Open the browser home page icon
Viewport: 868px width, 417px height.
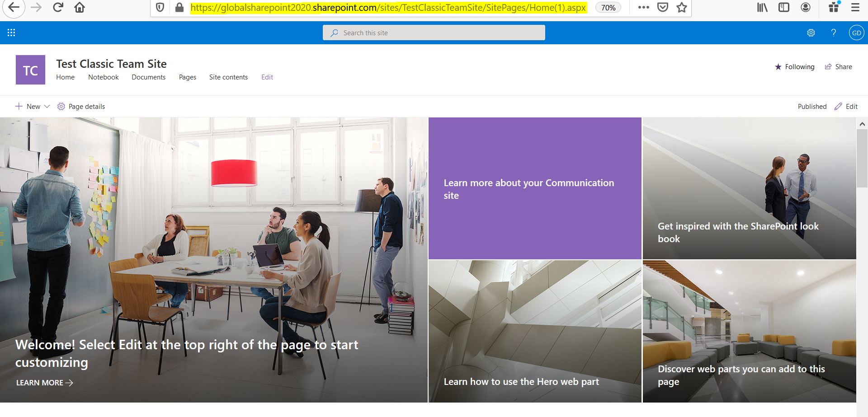coord(80,8)
